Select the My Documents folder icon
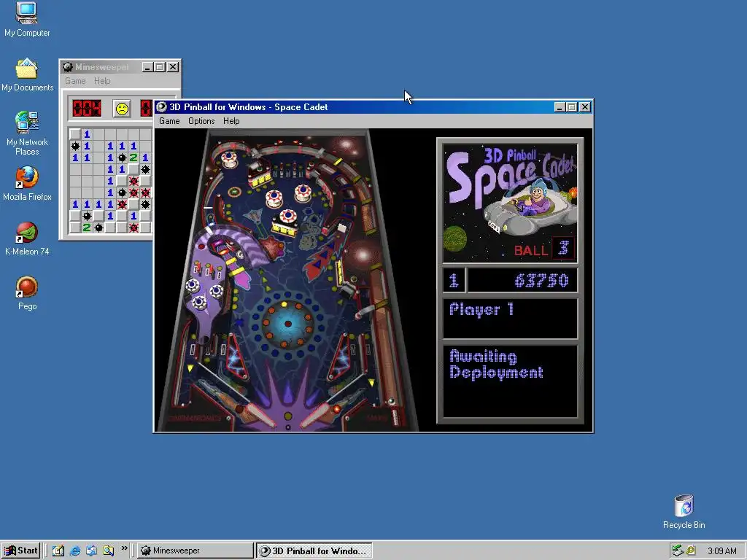This screenshot has width=747, height=560. click(27, 75)
